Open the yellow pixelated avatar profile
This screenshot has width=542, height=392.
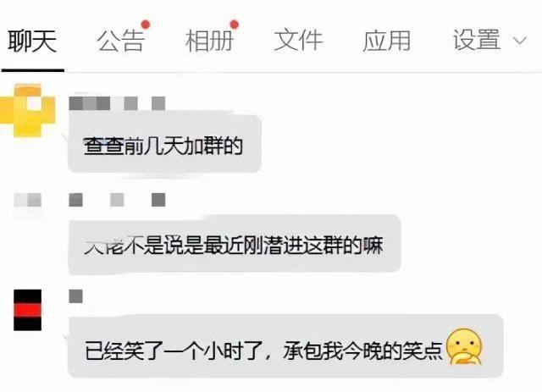(x=28, y=110)
